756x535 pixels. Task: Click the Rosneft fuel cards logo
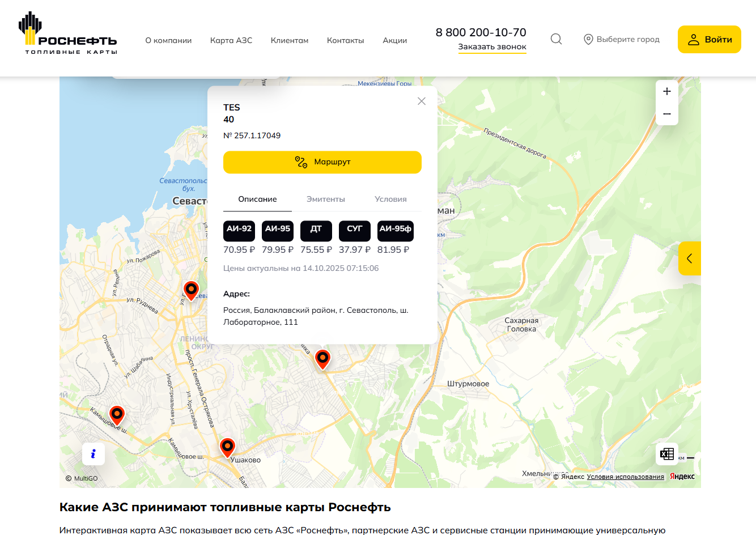click(68, 33)
